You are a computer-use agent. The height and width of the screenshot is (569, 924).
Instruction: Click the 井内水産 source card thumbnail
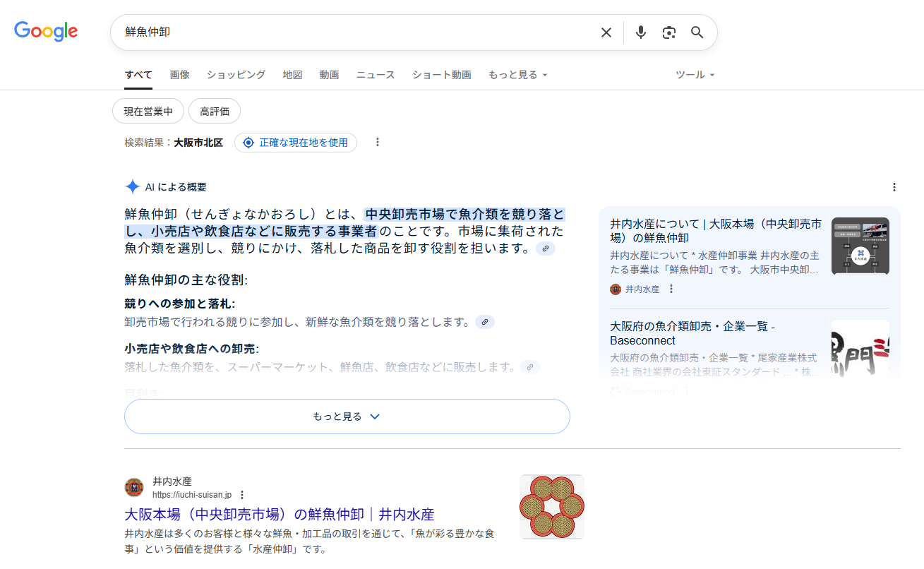[x=860, y=246]
